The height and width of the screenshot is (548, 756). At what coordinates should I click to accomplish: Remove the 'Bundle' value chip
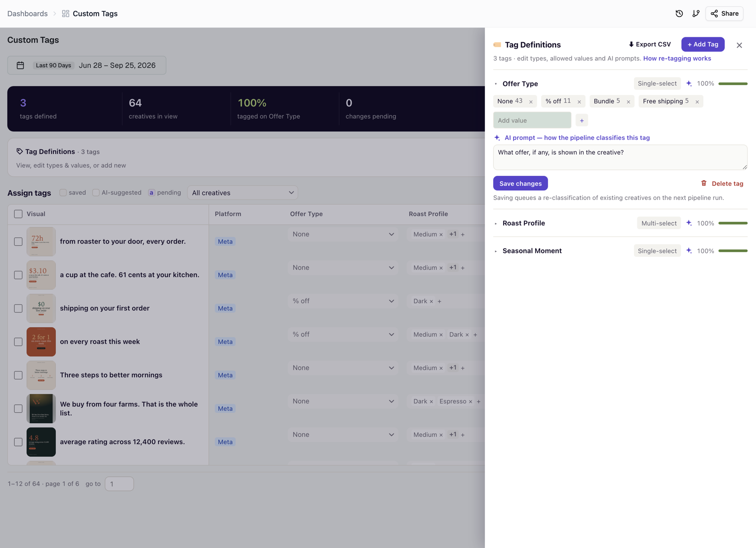(x=628, y=102)
